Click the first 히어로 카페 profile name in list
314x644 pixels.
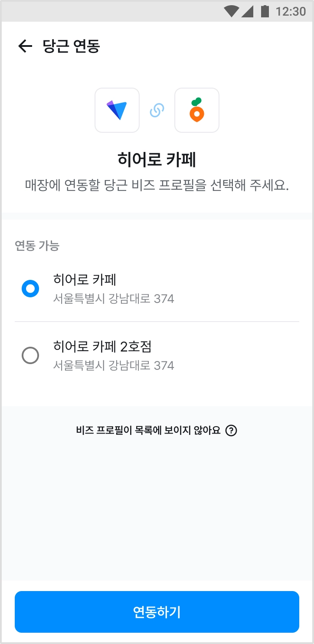[x=85, y=279]
